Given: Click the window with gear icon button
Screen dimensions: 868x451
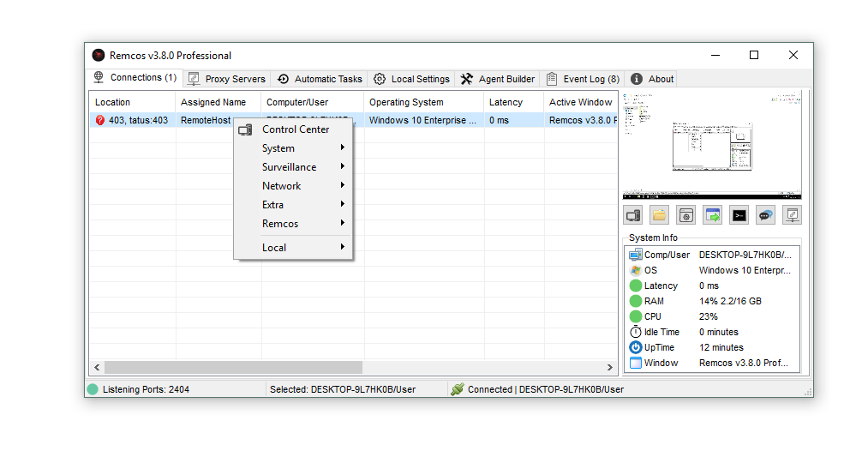Looking at the screenshot, I should [685, 215].
